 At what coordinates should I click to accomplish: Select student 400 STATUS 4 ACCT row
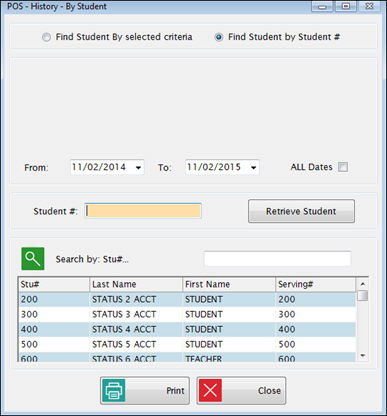click(x=187, y=329)
